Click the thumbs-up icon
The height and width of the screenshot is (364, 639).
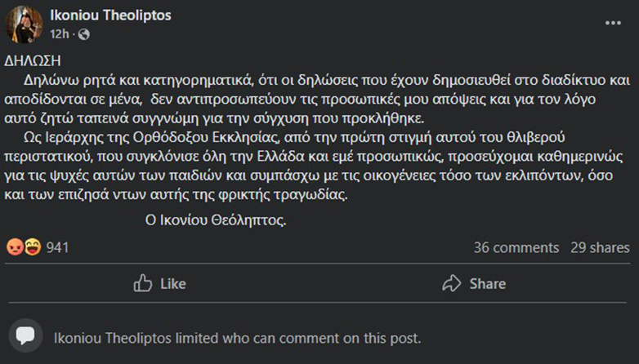143,283
